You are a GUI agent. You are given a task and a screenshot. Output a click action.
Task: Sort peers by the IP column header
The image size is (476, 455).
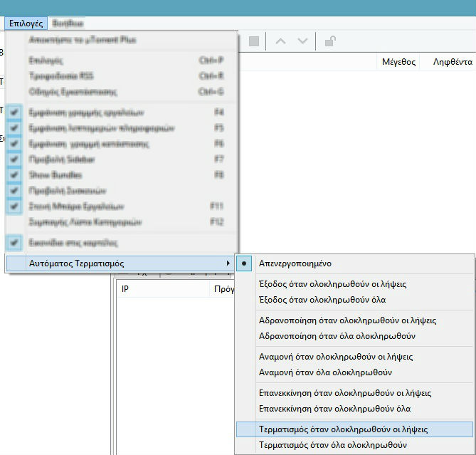164,289
